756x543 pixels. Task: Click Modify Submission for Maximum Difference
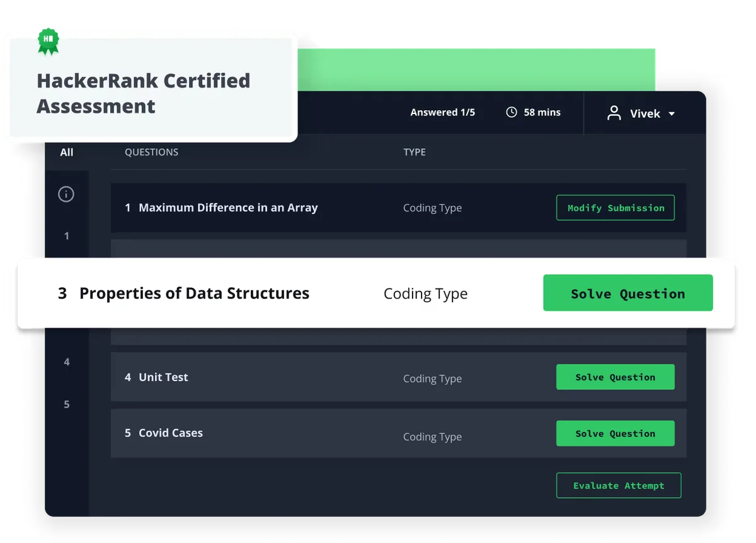pos(615,207)
